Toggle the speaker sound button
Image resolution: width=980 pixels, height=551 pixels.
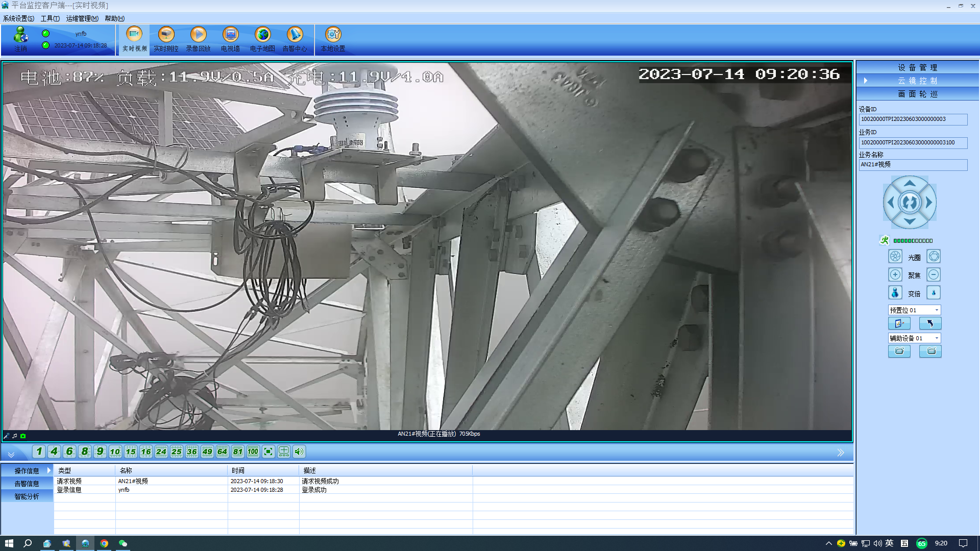(x=299, y=452)
